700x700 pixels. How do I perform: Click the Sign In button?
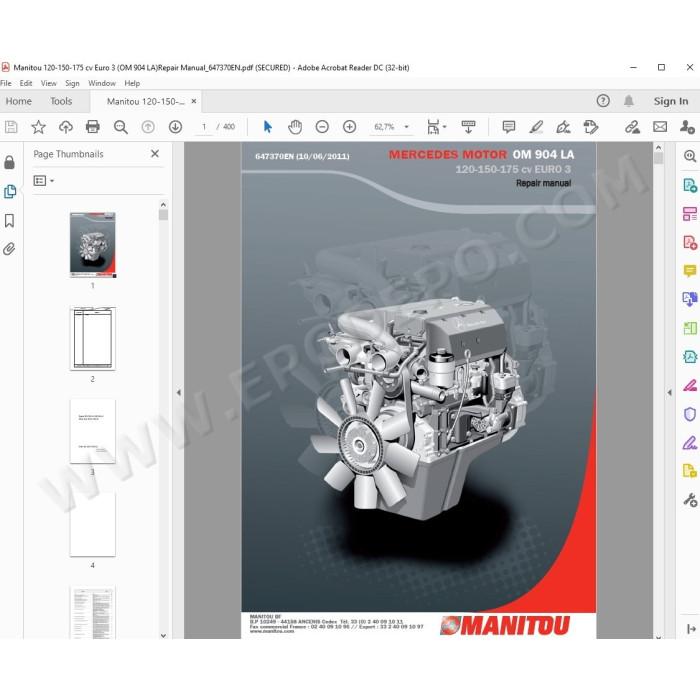coord(671,101)
